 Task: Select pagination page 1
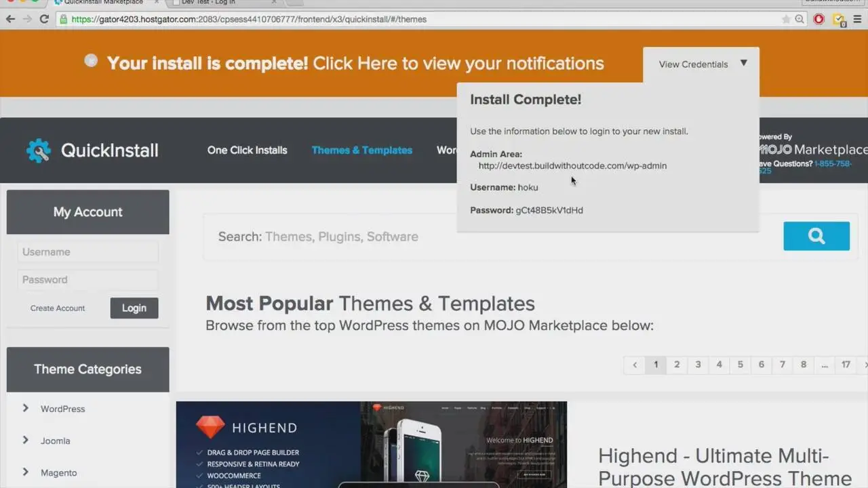(x=656, y=365)
